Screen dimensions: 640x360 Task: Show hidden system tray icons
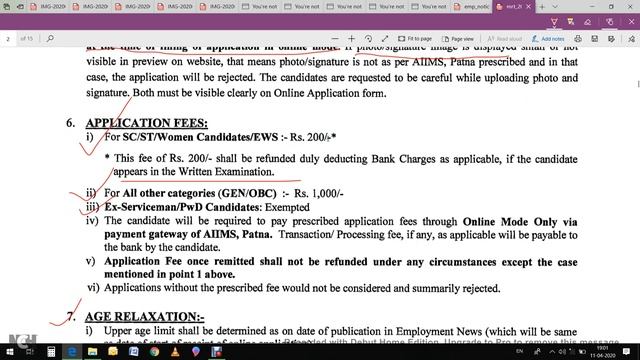552,351
